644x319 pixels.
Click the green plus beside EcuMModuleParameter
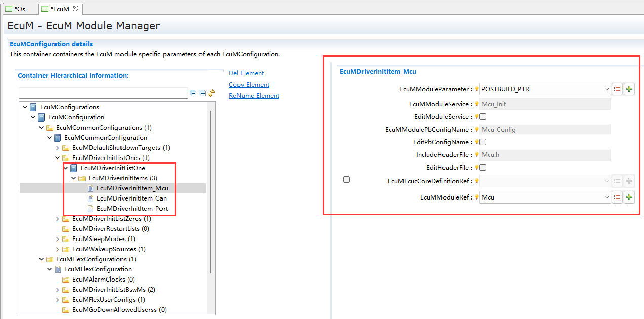(629, 89)
